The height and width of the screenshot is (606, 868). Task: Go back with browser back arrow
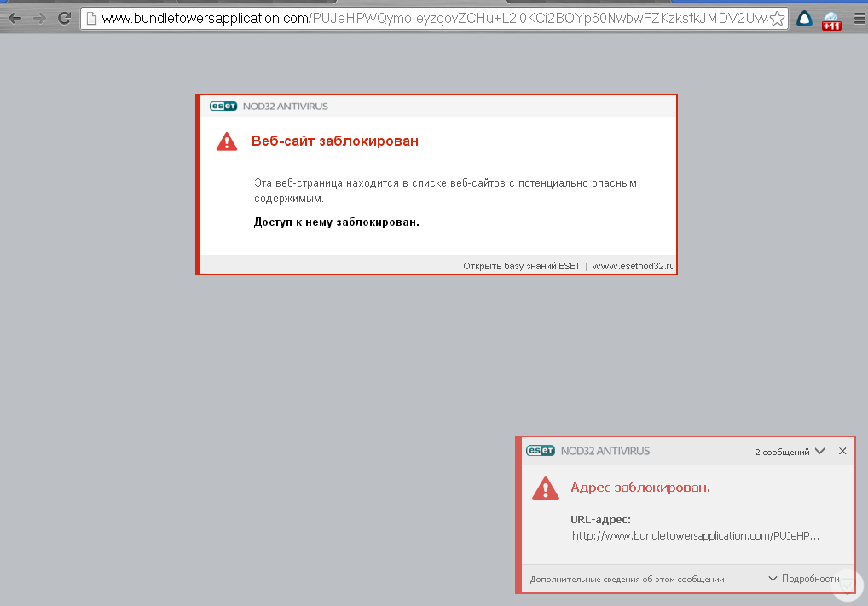coord(15,18)
